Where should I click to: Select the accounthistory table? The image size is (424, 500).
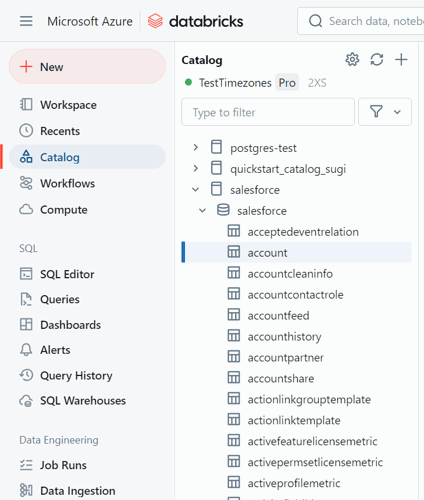pos(297,336)
